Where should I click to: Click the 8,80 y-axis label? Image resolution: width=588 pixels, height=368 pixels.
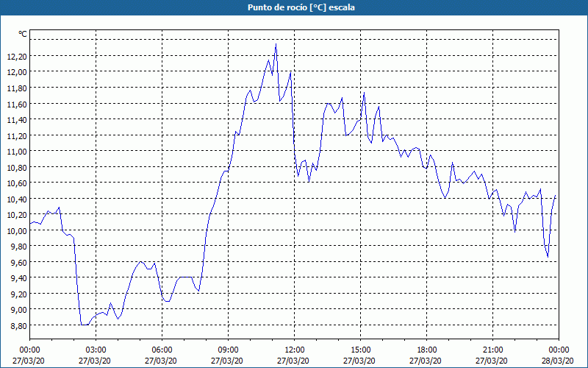[19, 325]
